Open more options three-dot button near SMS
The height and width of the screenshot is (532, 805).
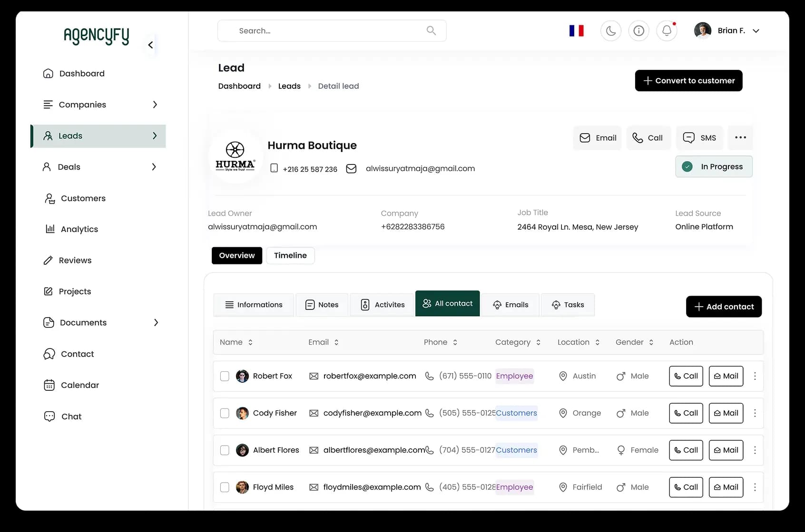coord(740,137)
